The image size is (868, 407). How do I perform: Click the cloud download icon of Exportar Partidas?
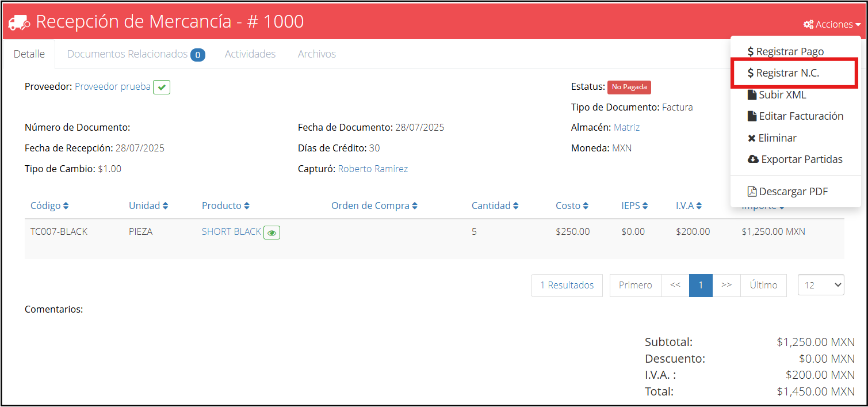(753, 159)
